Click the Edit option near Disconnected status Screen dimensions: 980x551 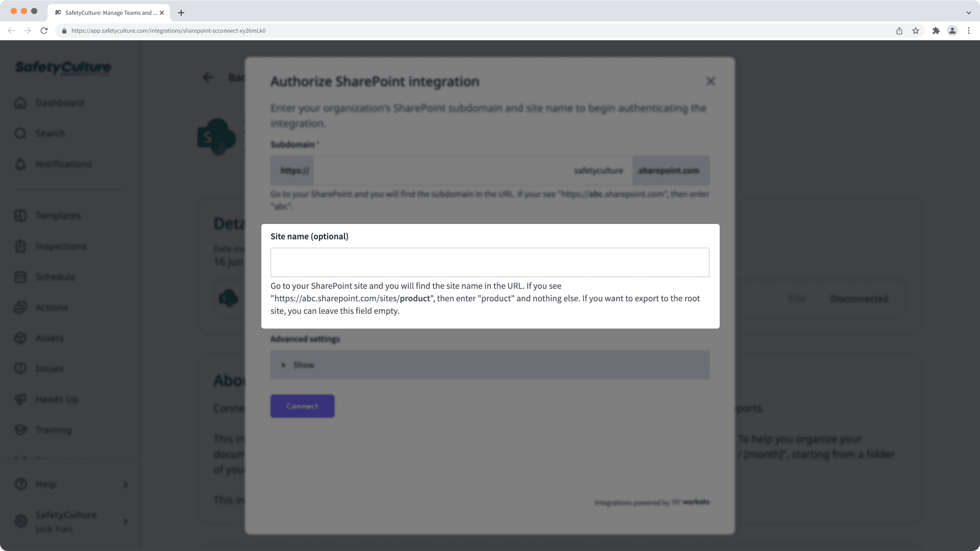(797, 299)
